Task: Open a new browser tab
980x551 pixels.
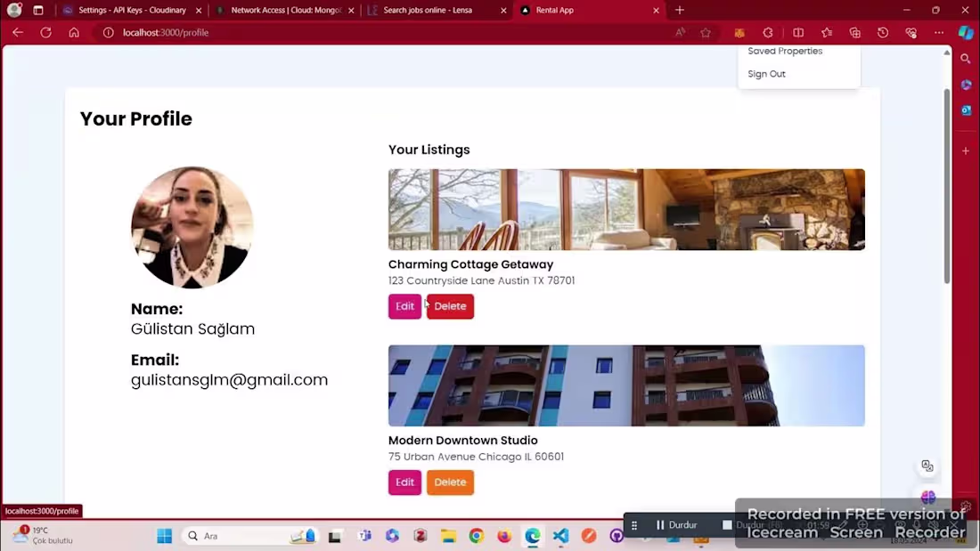Action: [680, 10]
